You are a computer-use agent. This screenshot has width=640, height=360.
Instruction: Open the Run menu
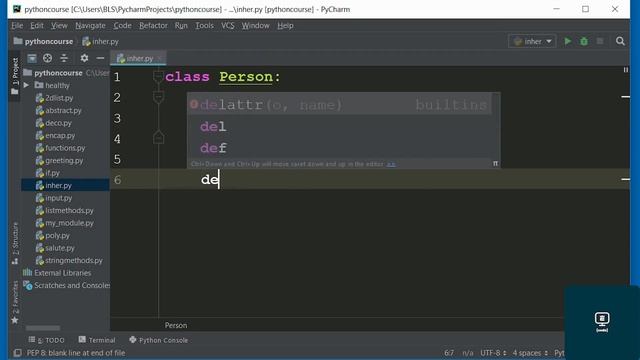coord(181,25)
